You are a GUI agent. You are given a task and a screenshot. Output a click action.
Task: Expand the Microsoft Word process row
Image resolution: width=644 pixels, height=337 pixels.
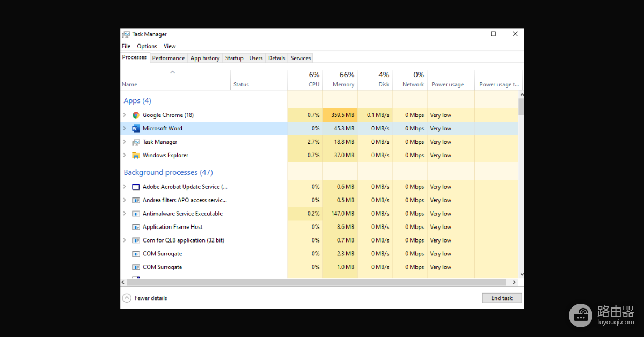tap(125, 128)
